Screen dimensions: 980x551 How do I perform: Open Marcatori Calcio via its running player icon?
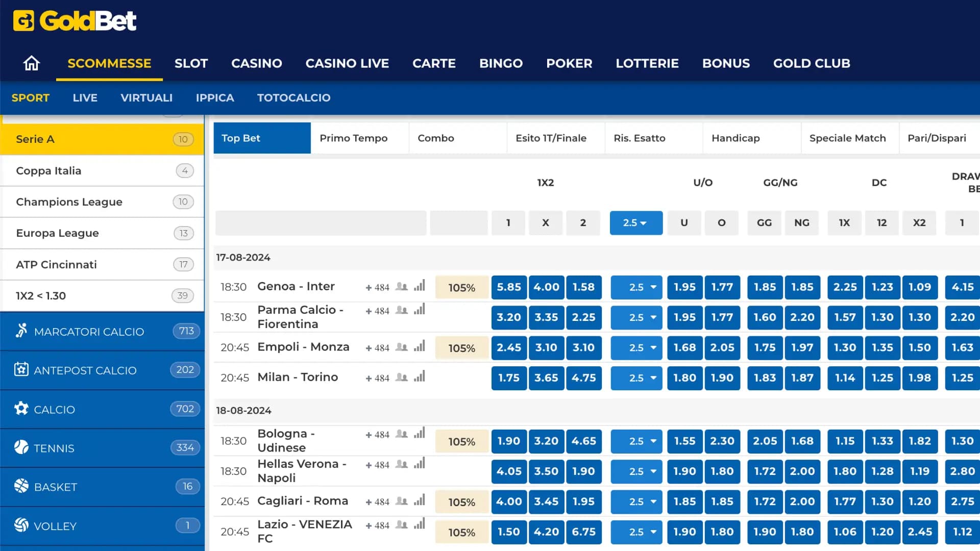point(21,331)
